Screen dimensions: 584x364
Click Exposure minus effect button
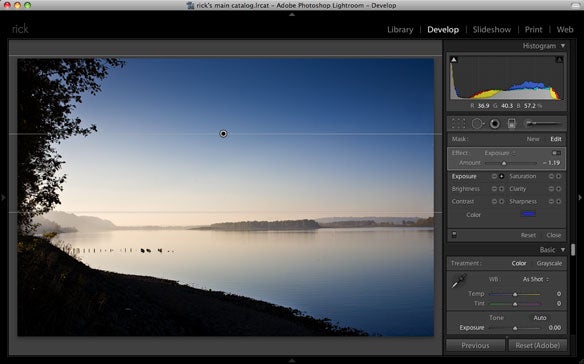494,176
